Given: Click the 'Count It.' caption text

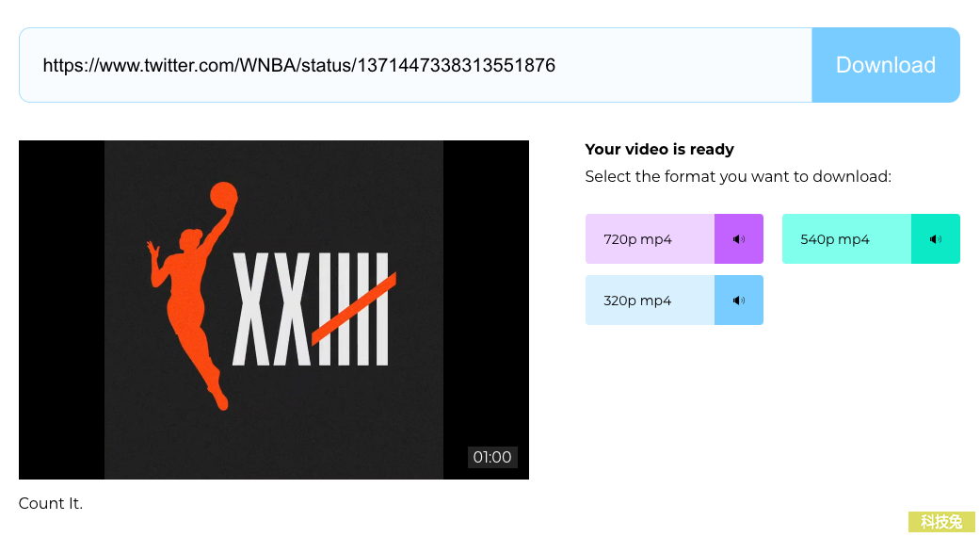Looking at the screenshot, I should (x=51, y=503).
